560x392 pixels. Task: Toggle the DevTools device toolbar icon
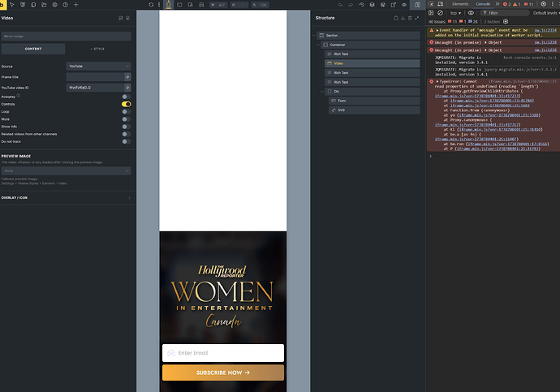(x=441, y=4)
